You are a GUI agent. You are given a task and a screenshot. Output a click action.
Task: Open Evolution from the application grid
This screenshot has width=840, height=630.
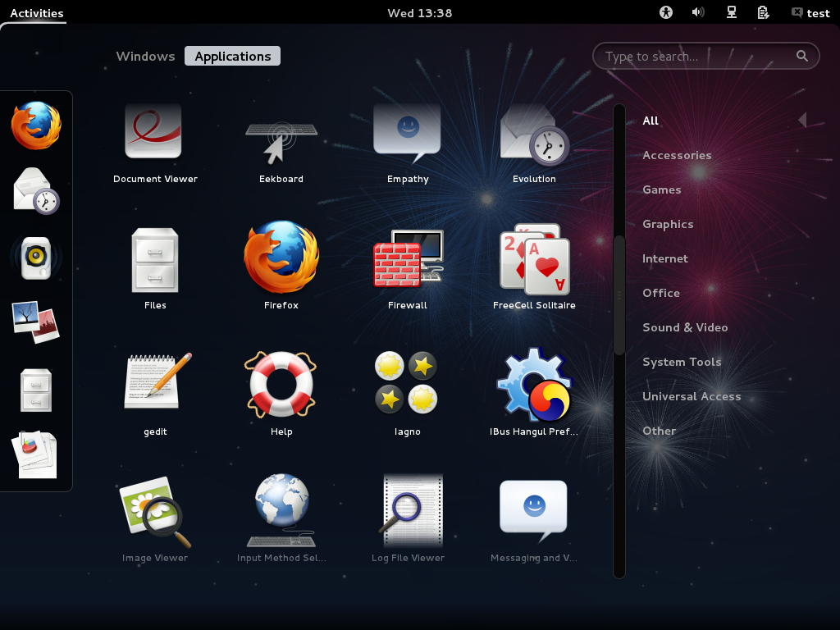coord(534,143)
